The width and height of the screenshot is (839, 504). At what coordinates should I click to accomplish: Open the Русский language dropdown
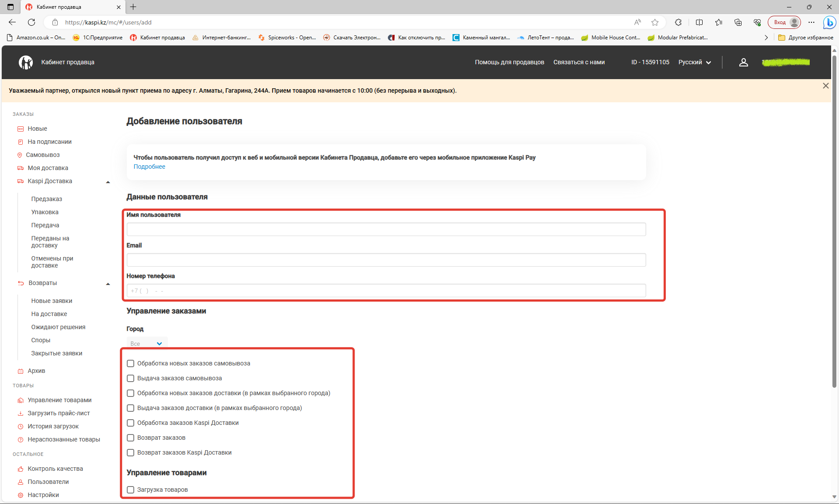point(694,63)
